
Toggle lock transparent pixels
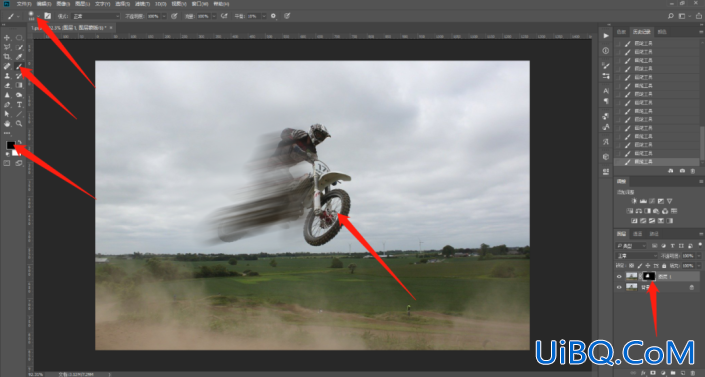point(632,266)
